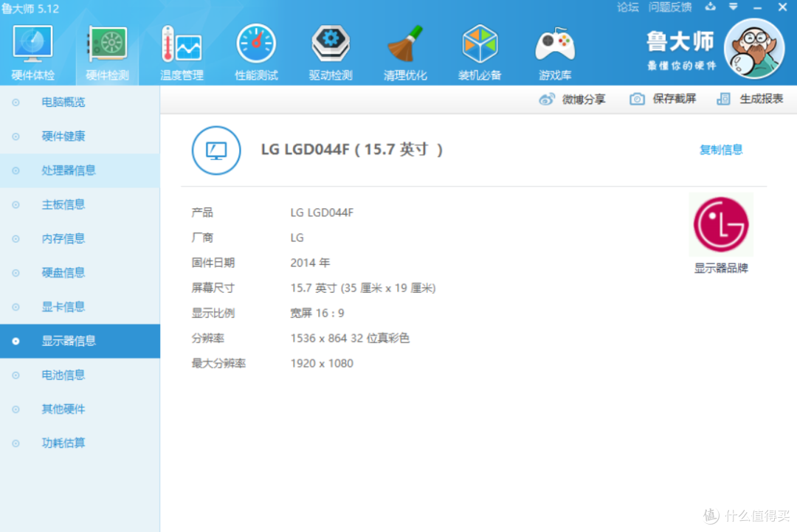
Task: Click the camera icon for 保存截屏
Action: pos(637,99)
